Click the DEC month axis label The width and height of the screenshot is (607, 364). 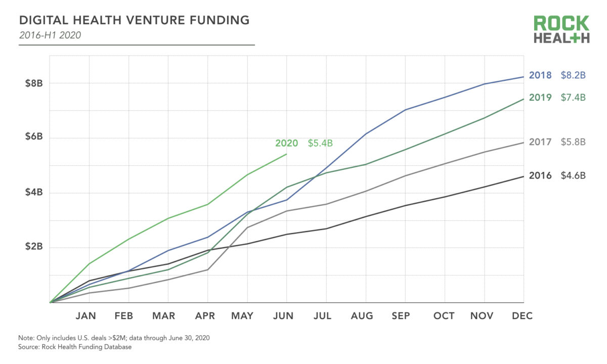(x=522, y=316)
